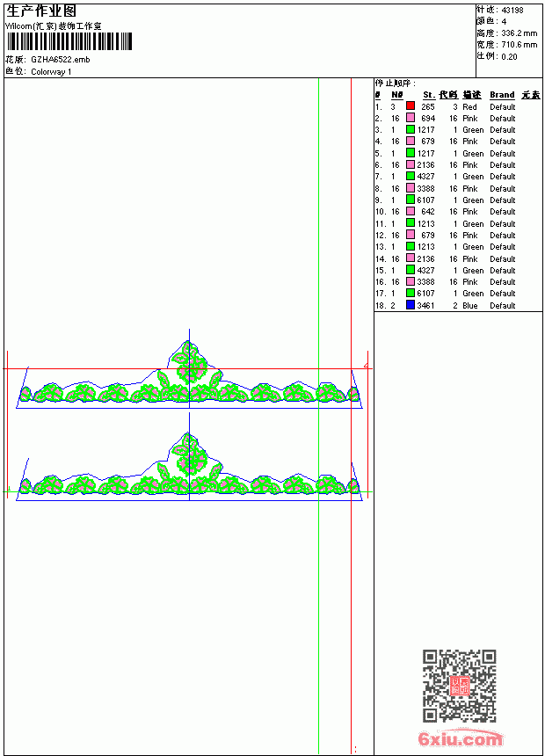This screenshot has width=545, height=756.
Task: Click the barcode under the studio name
Action: [69, 41]
